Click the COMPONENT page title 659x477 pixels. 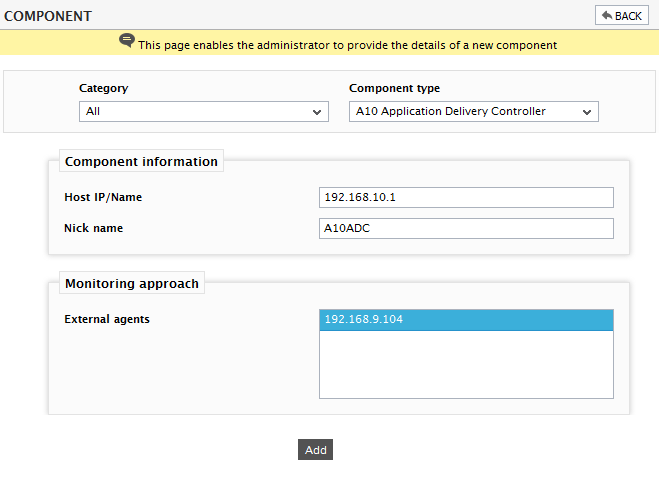click(x=47, y=16)
